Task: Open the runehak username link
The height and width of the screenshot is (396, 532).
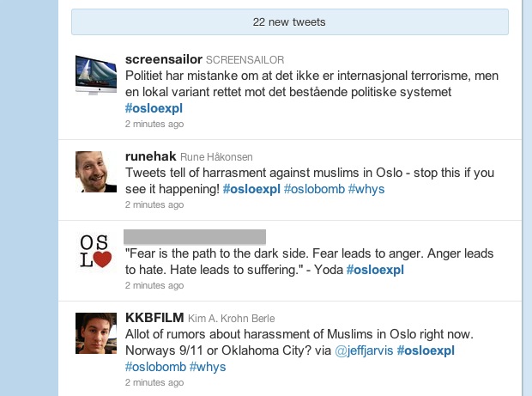Action: click(x=151, y=156)
